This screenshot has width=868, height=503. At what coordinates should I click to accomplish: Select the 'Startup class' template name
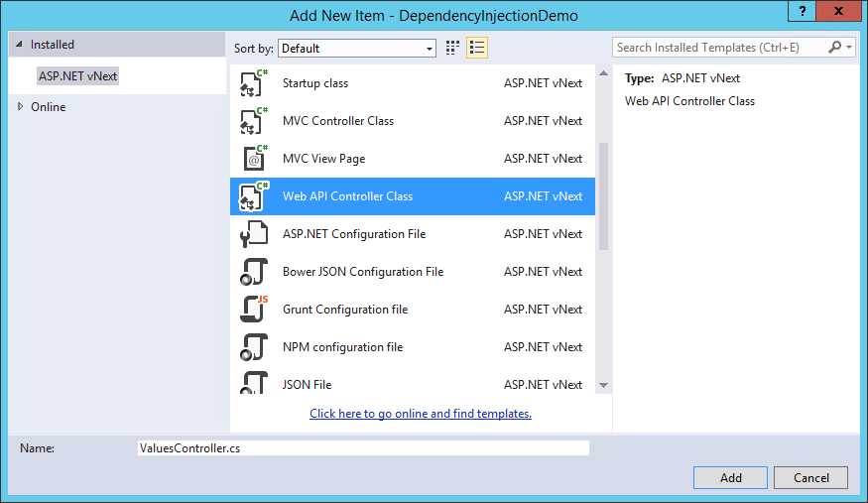coord(315,83)
